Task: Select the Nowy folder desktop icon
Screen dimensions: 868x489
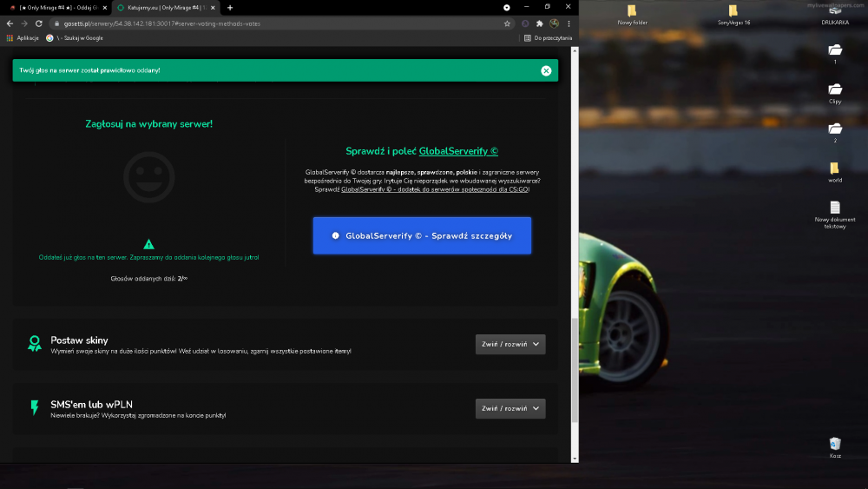Action: tap(632, 15)
